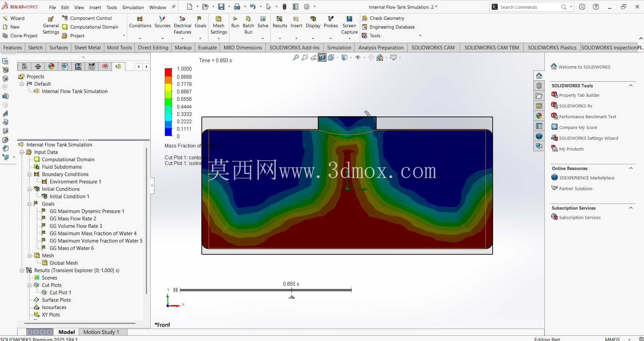Toggle the Section View button
The width and height of the screenshot is (644, 341).
point(322,58)
